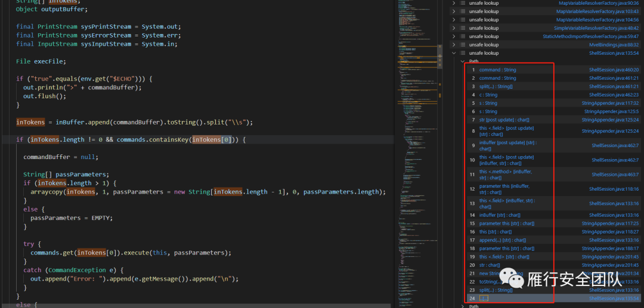Expand result row MvelBindings.java:88:32

coord(453,45)
